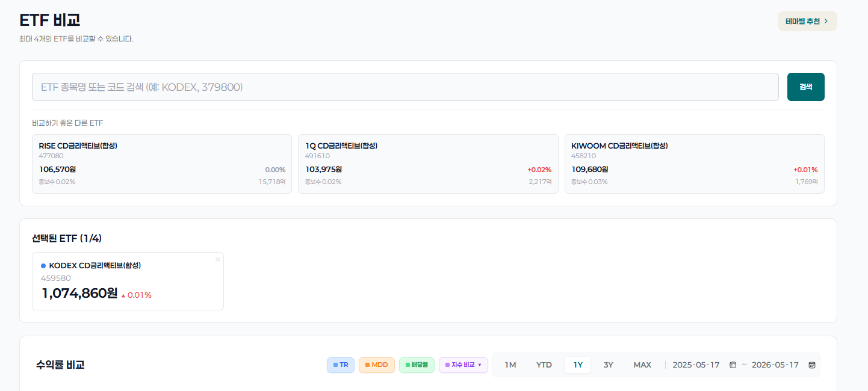Open the 지수 비교 dropdown
Screen dimensions: 868x391
pos(463,365)
